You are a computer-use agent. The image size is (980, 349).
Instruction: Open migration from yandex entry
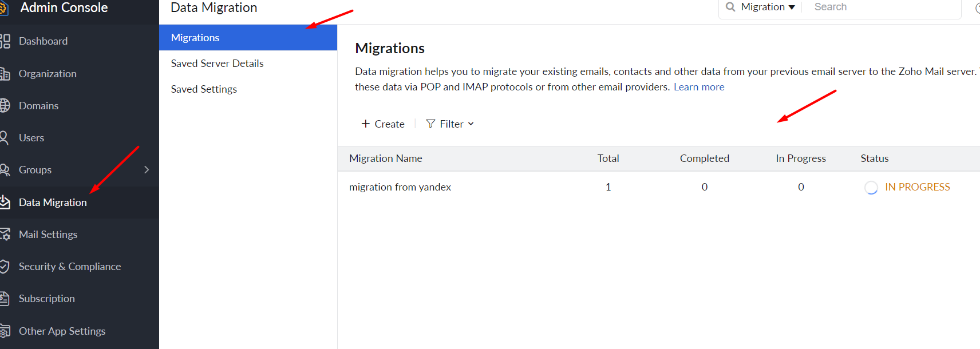pos(400,187)
